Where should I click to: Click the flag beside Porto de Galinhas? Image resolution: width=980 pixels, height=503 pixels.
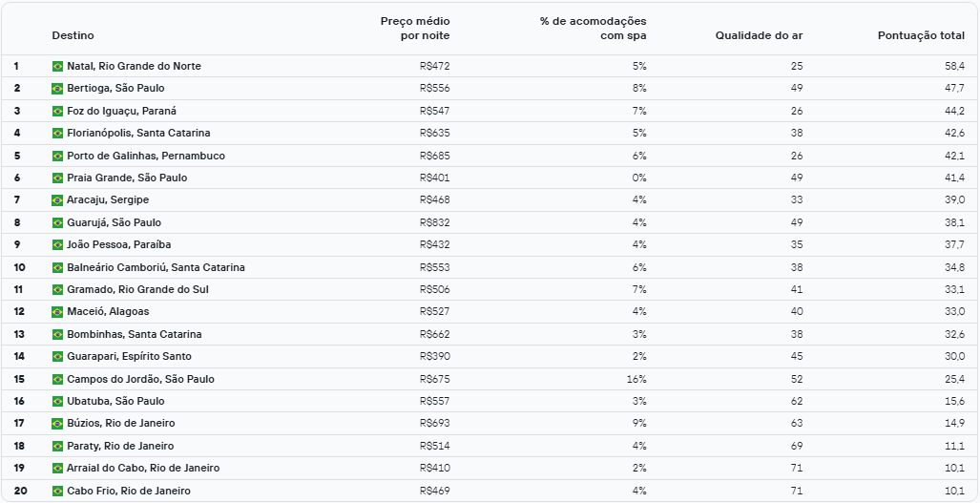click(57, 156)
